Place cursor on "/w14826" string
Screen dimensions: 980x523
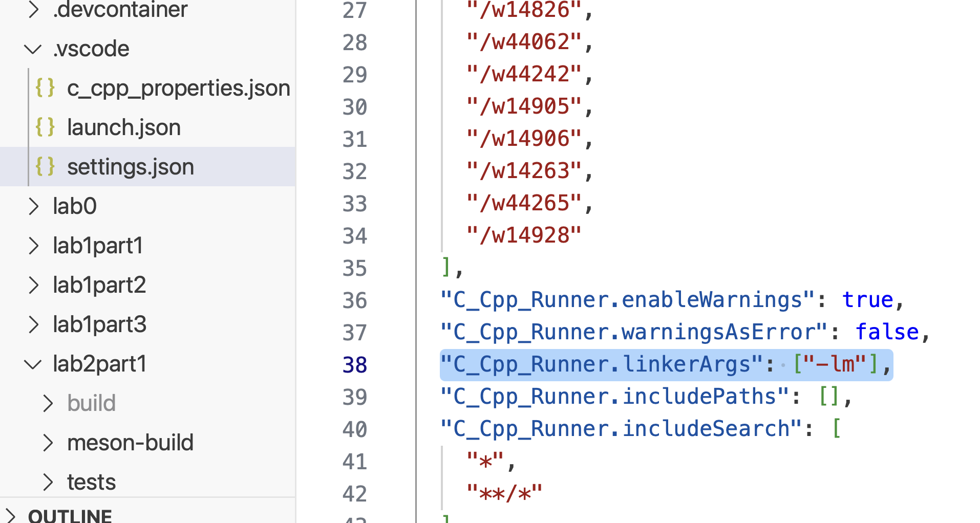pyautogui.click(x=524, y=10)
